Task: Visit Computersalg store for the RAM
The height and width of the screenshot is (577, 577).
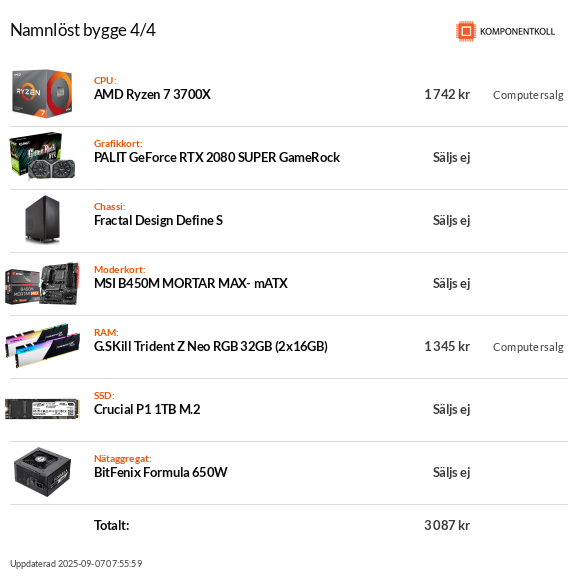Action: click(x=528, y=347)
